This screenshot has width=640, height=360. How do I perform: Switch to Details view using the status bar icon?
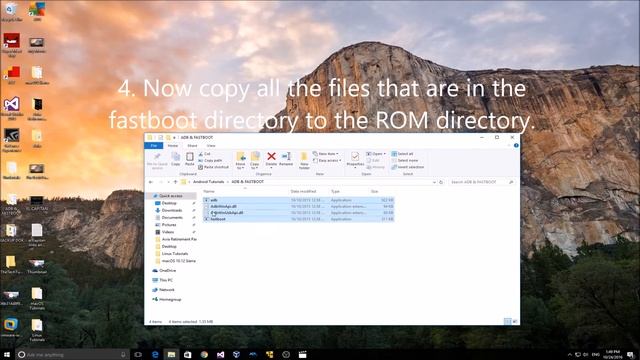[x=507, y=322]
